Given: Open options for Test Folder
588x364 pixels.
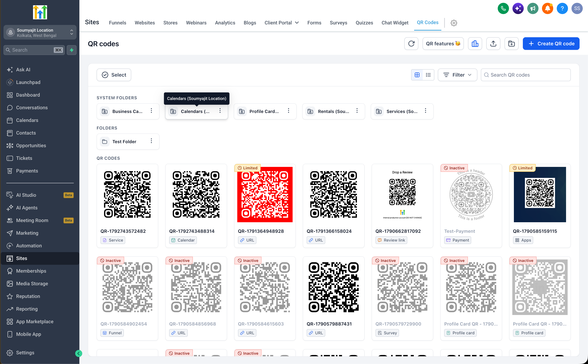Looking at the screenshot, I should coord(151,141).
